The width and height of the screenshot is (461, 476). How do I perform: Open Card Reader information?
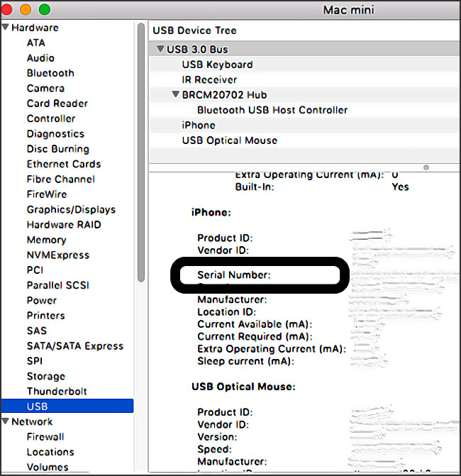pyautogui.click(x=57, y=104)
